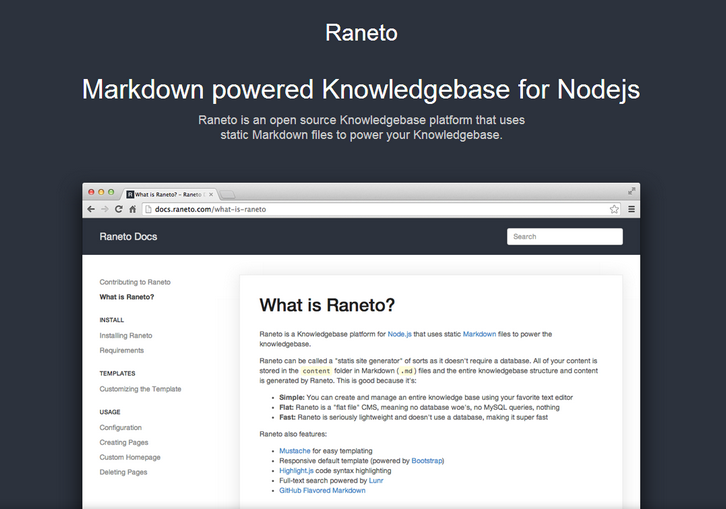726x509 pixels.
Task: Go to Customizing the Template page
Action: (x=140, y=389)
